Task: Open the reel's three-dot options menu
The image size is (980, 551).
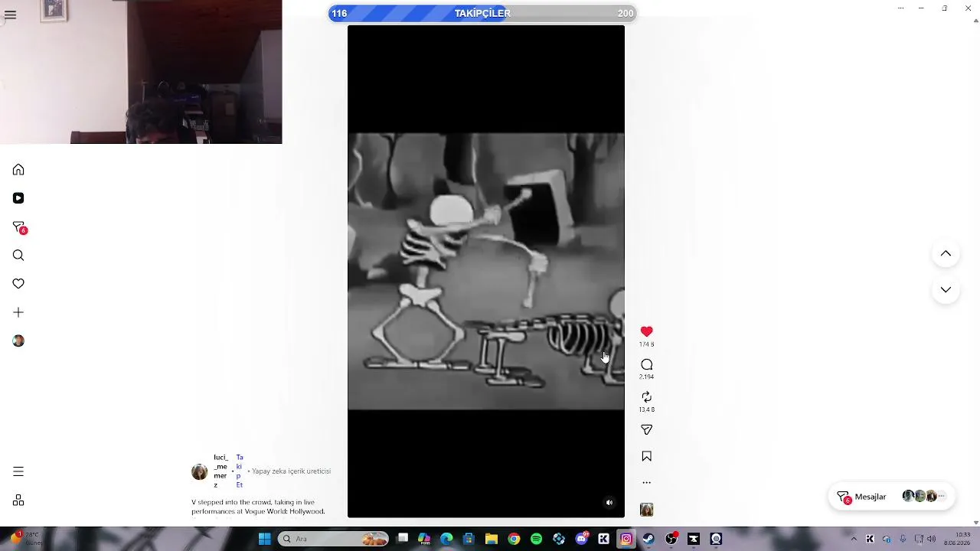Action: pos(646,483)
